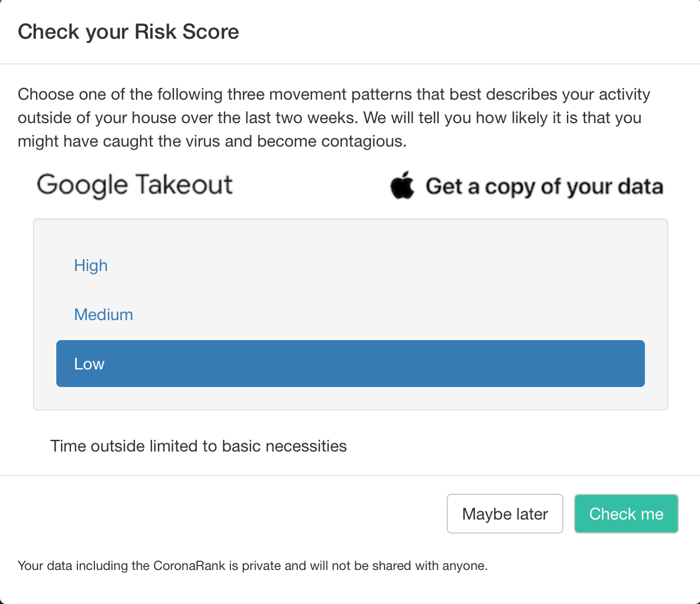The height and width of the screenshot is (604, 700).
Task: Click the word Takeout in the logo
Action: point(184,184)
